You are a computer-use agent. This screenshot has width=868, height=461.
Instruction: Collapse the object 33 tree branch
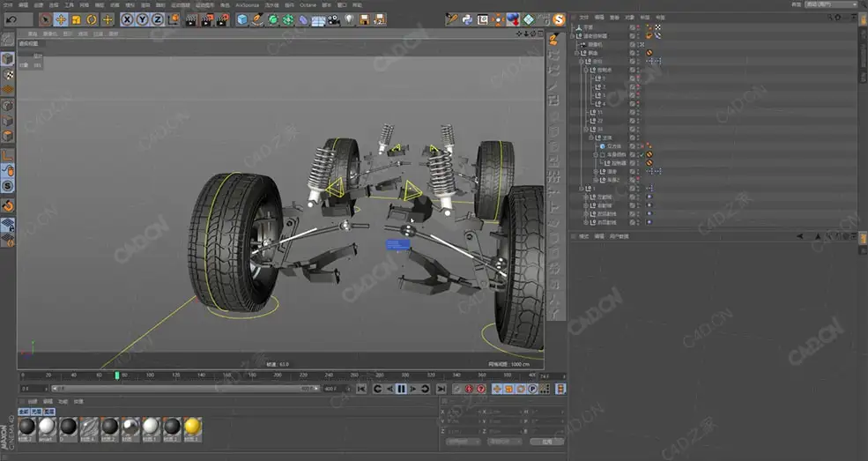pyautogui.click(x=586, y=129)
